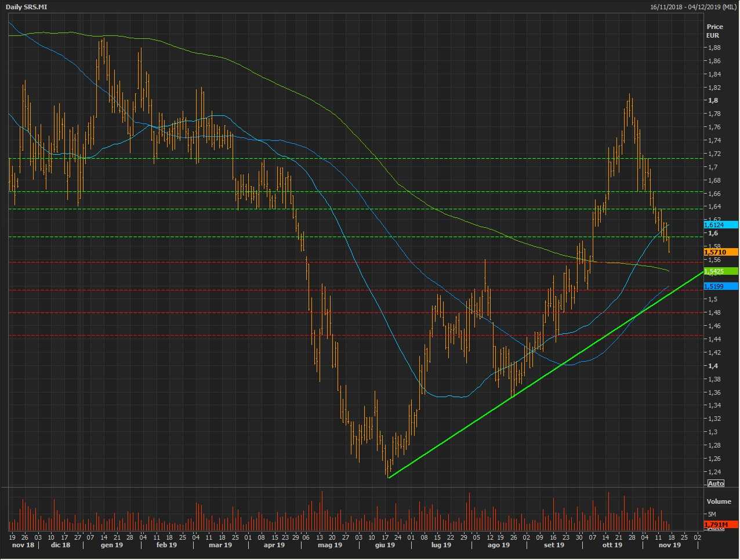
Task: Click the red 1,791M volume value tag
Action: tap(720, 525)
